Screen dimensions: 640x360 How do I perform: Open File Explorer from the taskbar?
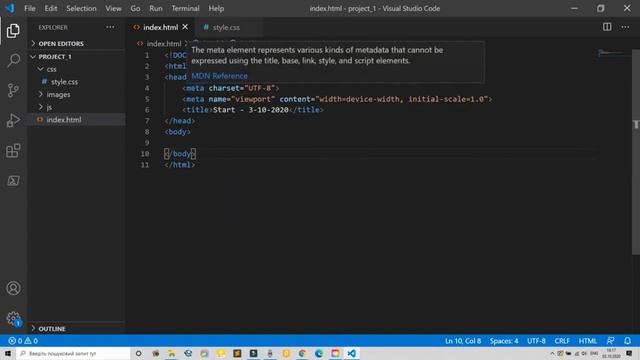[172, 353]
